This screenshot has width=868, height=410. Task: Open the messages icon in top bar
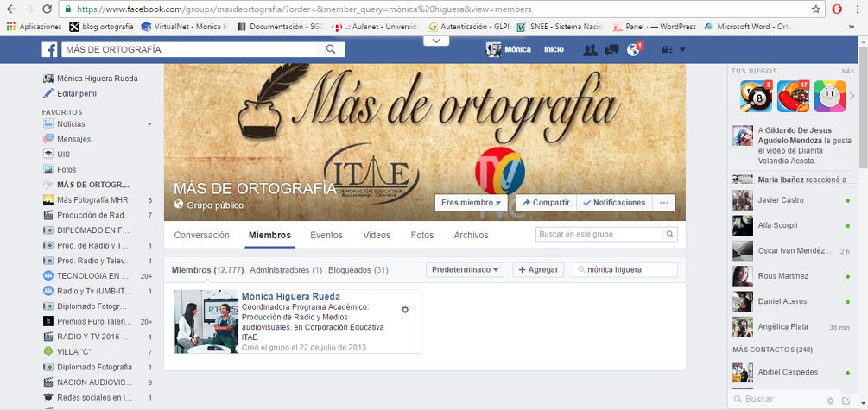point(611,50)
